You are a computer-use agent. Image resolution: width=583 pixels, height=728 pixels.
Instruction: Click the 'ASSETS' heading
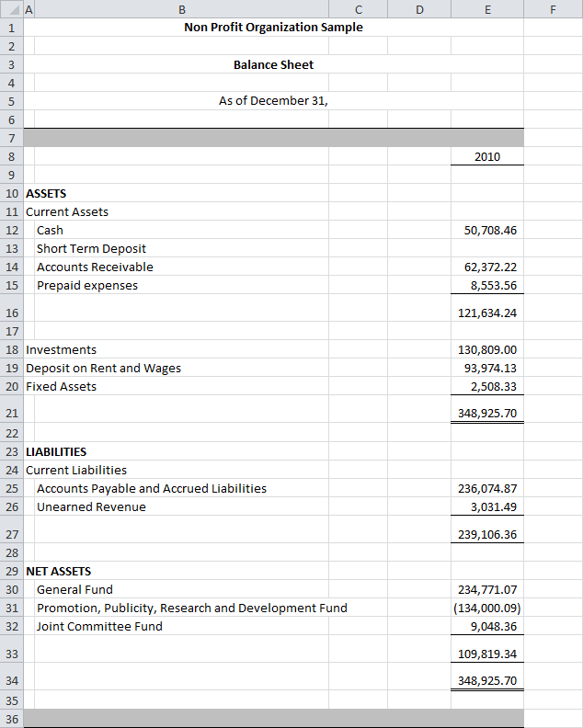click(46, 193)
